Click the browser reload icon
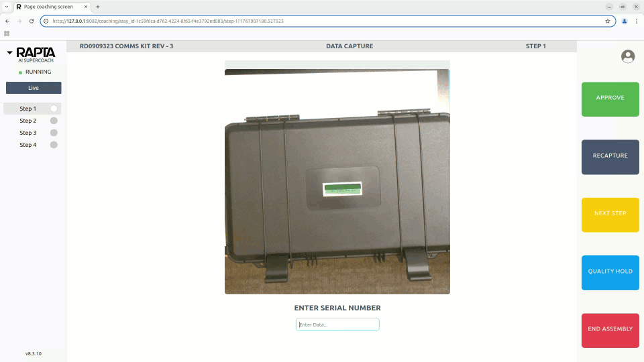Screen dimensions: 644x362 point(32,21)
